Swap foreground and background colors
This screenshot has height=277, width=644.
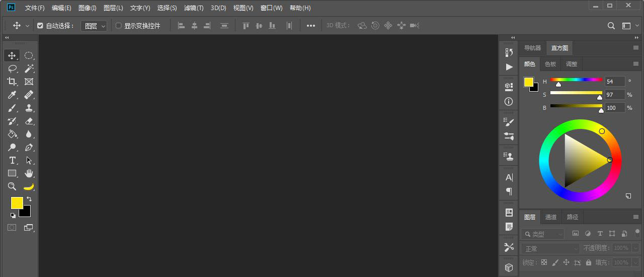[x=29, y=199]
